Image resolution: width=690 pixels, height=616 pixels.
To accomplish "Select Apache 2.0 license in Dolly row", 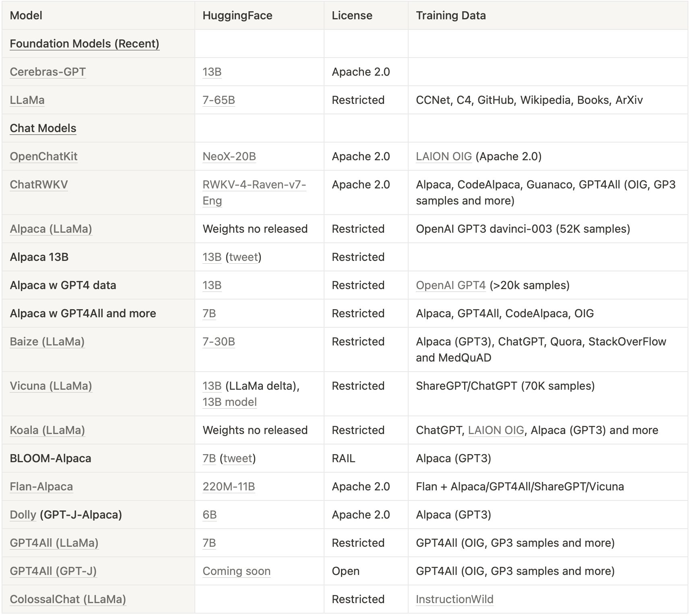I will [366, 515].
